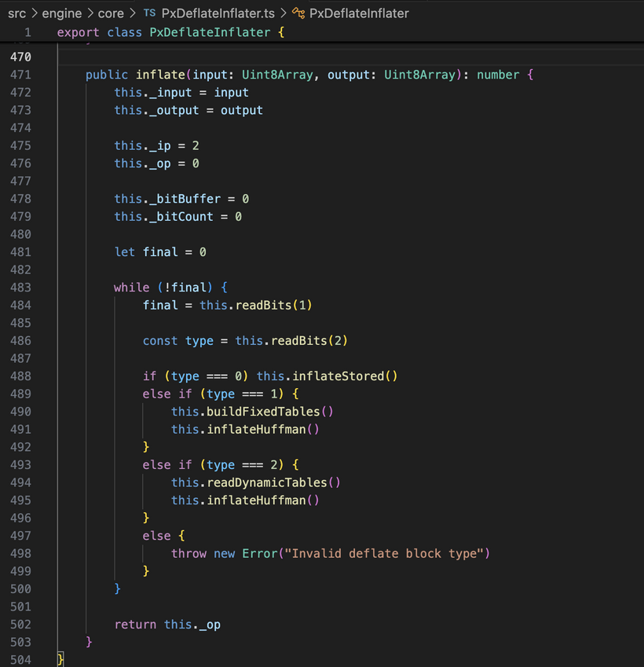Click the 'return' keyword on line 502
Viewport: 644px width, 667px height.
click(x=135, y=625)
